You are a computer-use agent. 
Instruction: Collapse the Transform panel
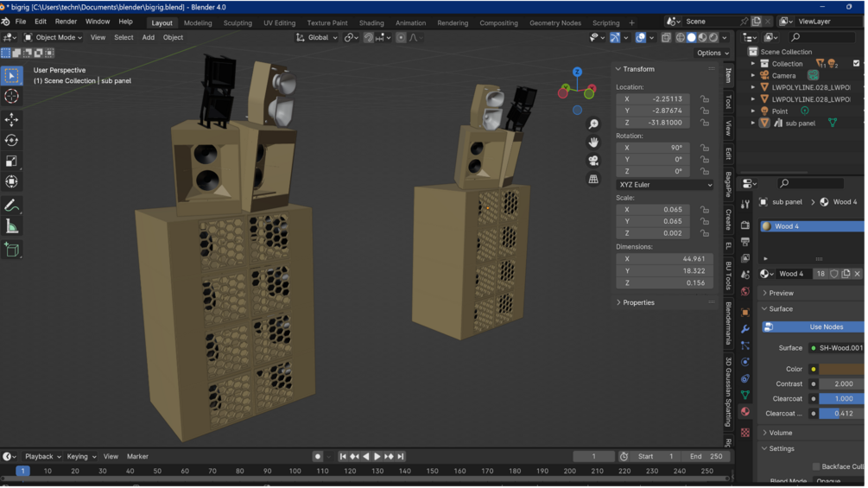[x=639, y=69]
